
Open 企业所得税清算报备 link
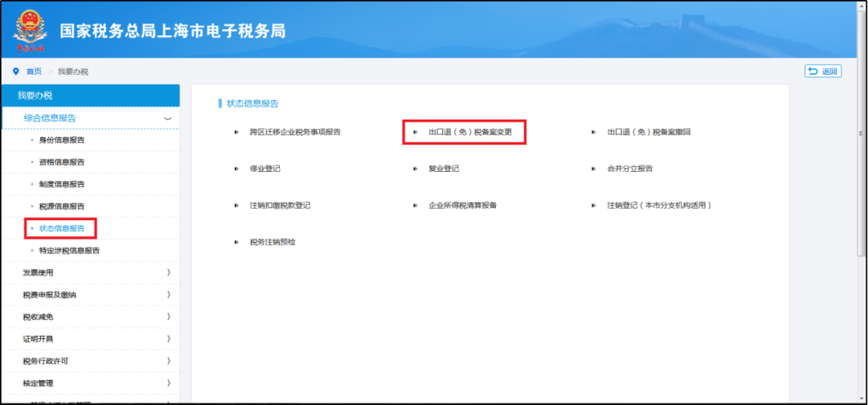click(x=463, y=205)
